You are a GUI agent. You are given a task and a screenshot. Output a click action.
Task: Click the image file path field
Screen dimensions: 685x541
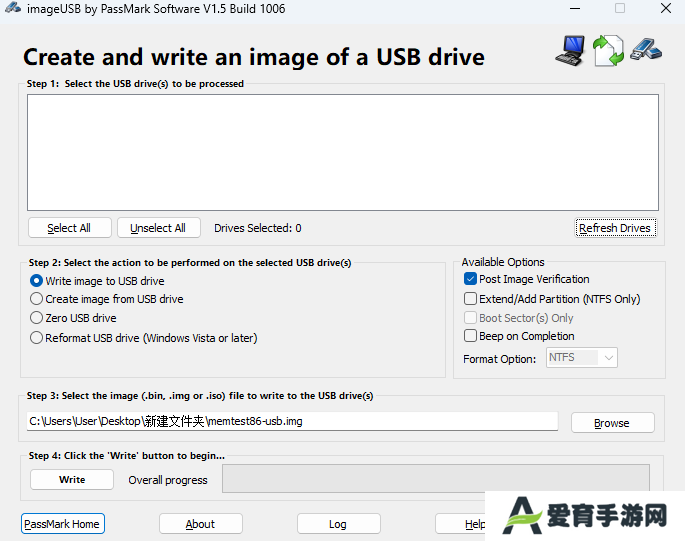292,421
